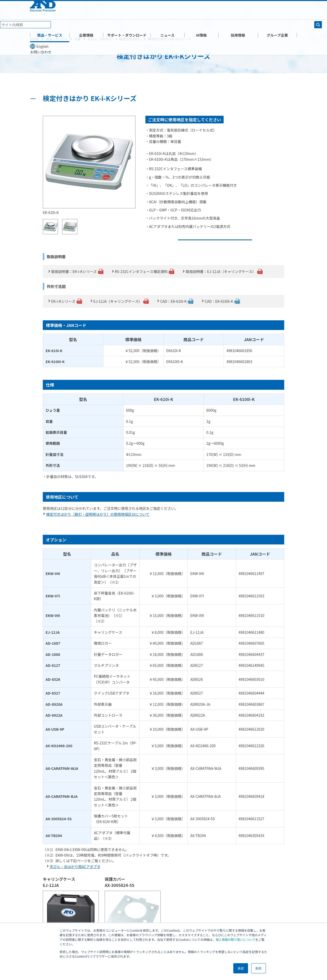Select the EKW-04i model name cell
This screenshot has width=327, height=980.
67,574
